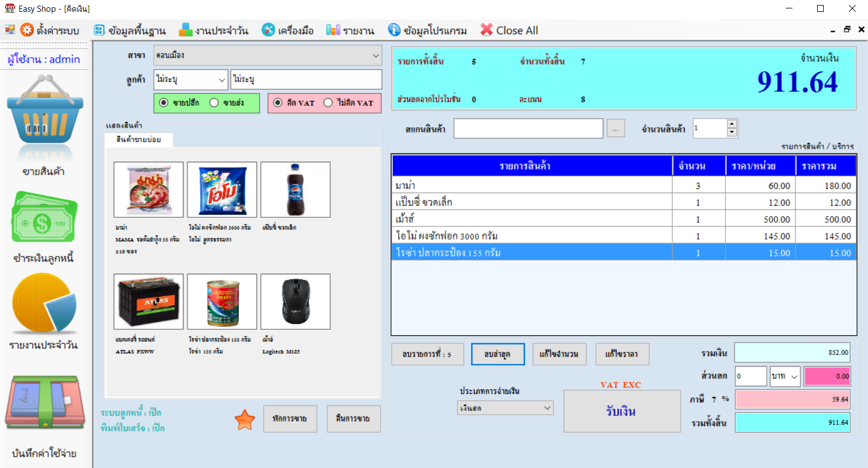
Task: Add Roza canned fish product thumbnail
Action: (x=222, y=302)
